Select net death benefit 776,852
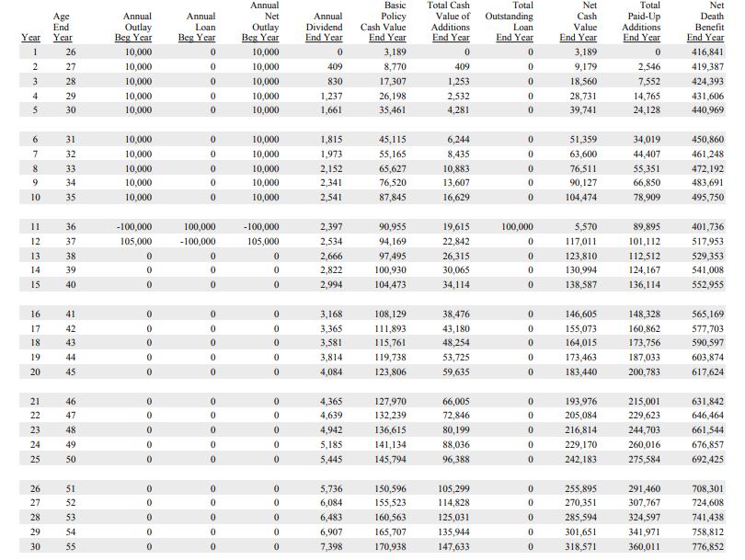 point(708,547)
